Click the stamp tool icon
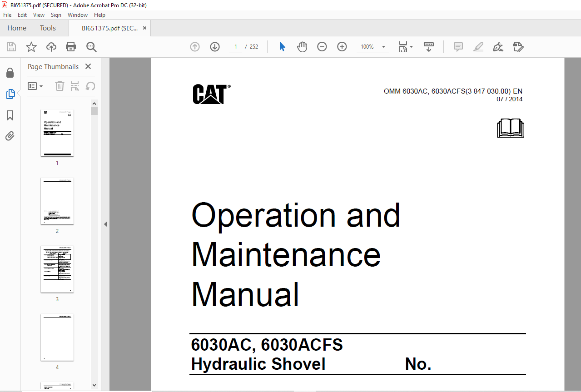This screenshot has width=581, height=392. tap(518, 47)
